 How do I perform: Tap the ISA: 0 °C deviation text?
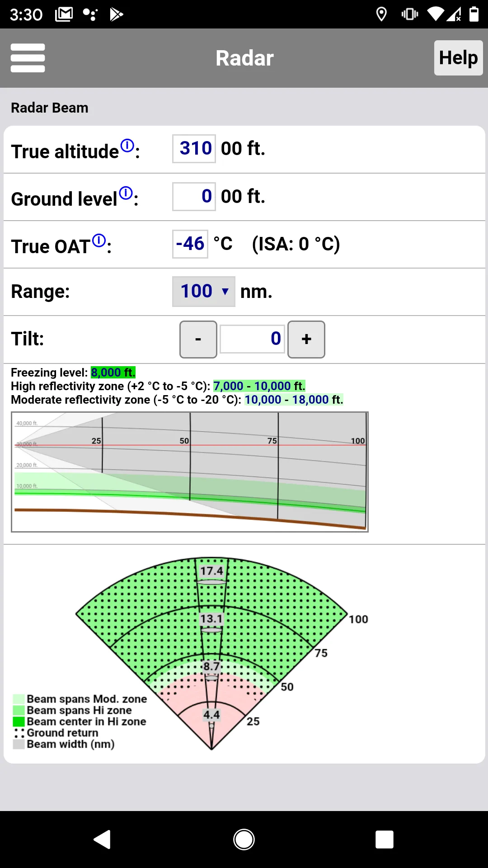pyautogui.click(x=296, y=244)
